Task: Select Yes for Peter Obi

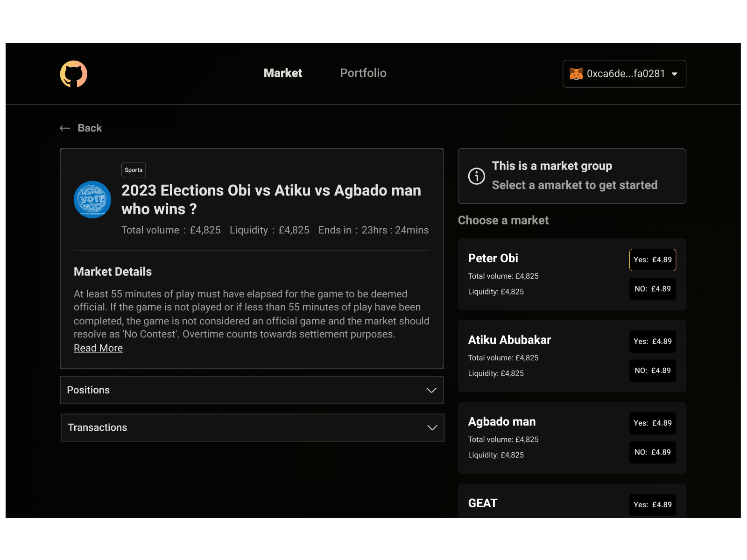Action: click(x=652, y=260)
